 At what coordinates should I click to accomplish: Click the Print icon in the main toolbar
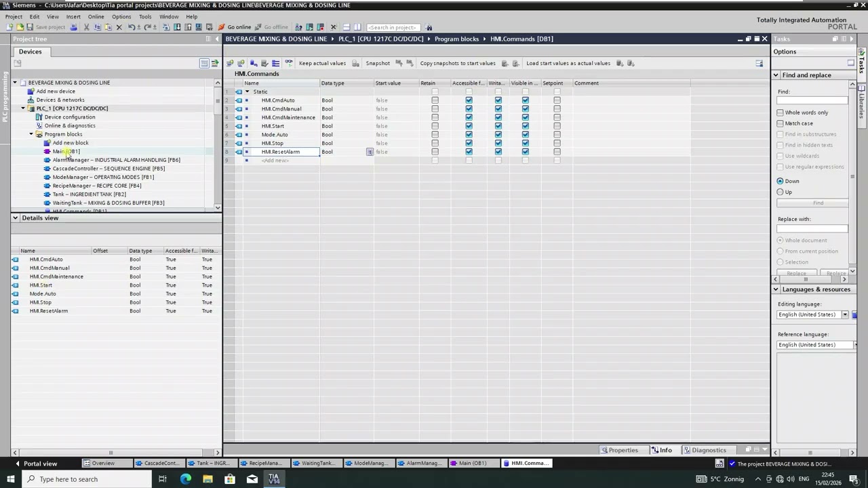click(x=74, y=27)
